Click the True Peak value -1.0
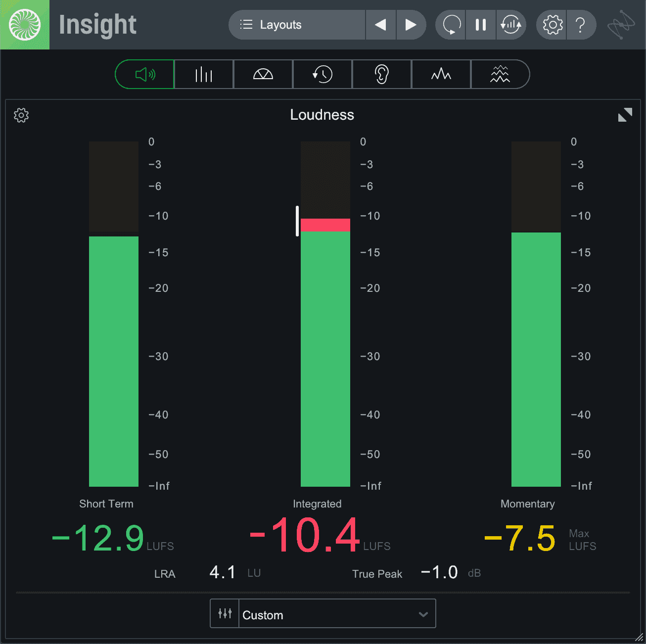This screenshot has width=646, height=644. click(439, 572)
